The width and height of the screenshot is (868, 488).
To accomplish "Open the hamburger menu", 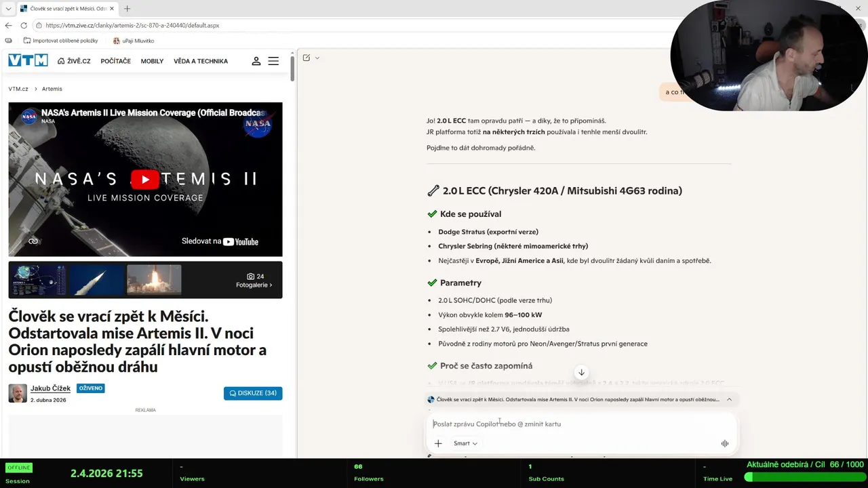I will point(273,61).
